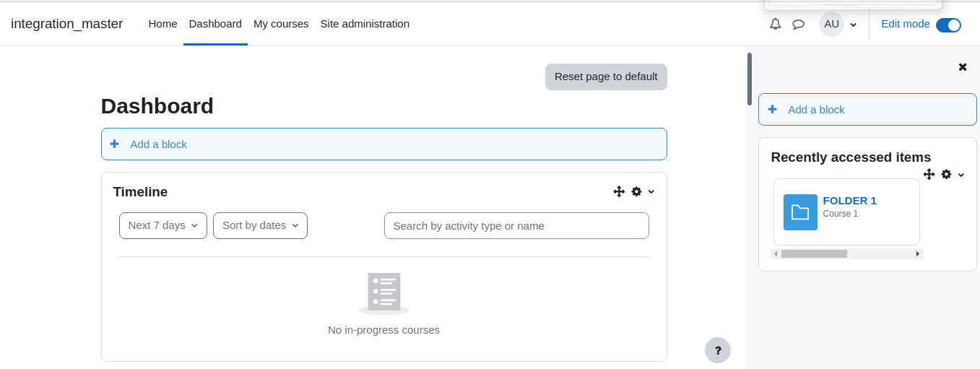
Task: Click Add a block in main dashboard
Action: click(x=383, y=144)
